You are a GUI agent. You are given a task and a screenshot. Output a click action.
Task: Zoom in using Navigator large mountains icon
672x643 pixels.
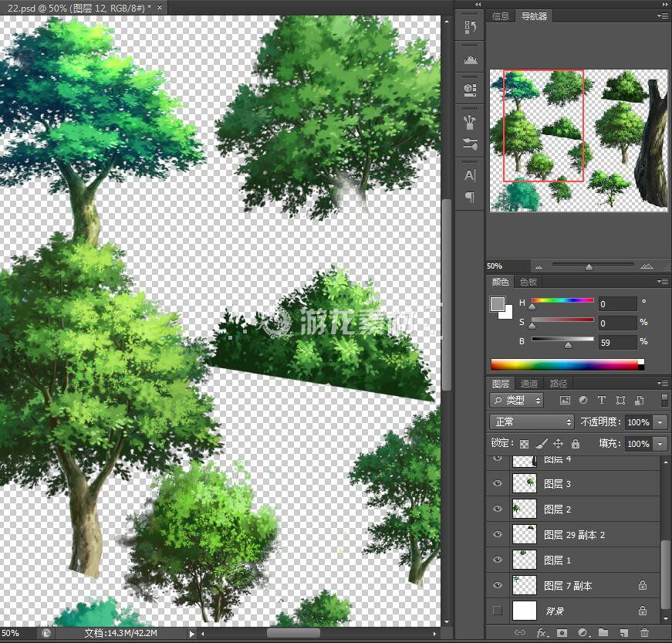[647, 266]
